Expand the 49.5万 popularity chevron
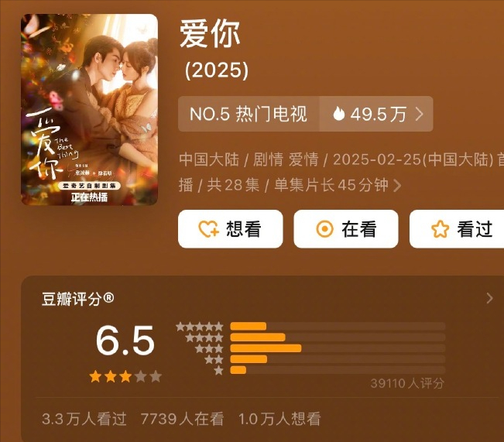This screenshot has width=504, height=442. click(x=419, y=114)
